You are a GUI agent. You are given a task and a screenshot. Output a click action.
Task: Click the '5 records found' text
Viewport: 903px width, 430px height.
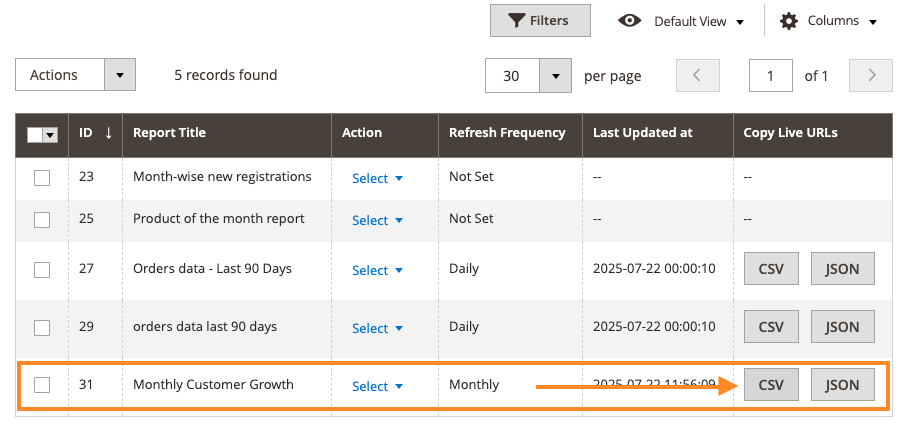pos(226,75)
